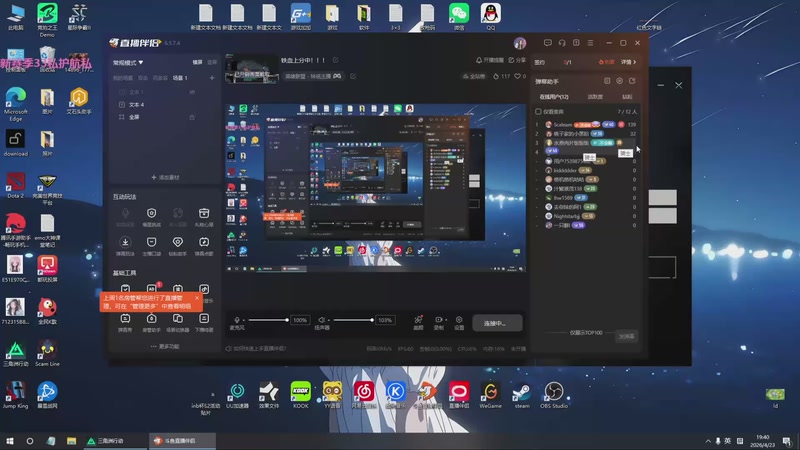Click the 扬声器 speaker icon
Image resolution: width=800 pixels, height=450 pixels.
tap(322, 320)
